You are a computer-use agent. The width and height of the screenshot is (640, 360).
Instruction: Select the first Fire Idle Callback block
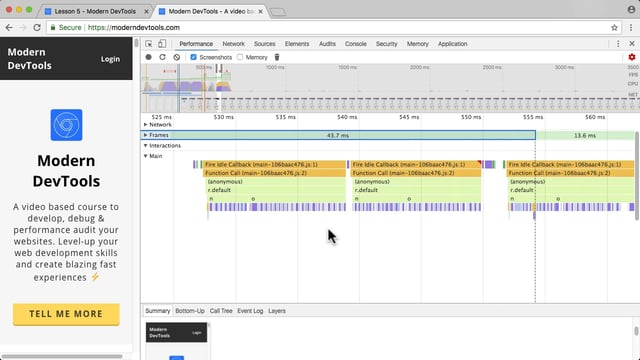click(274, 164)
